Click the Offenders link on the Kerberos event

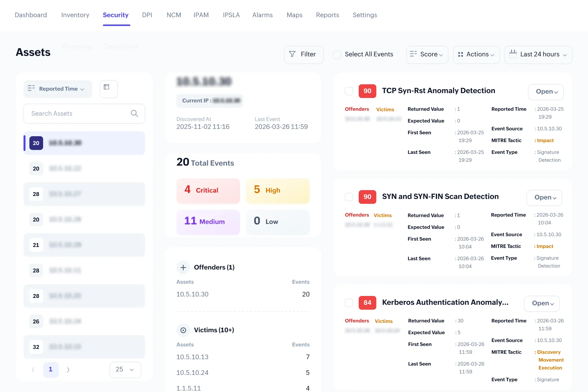[357, 320]
